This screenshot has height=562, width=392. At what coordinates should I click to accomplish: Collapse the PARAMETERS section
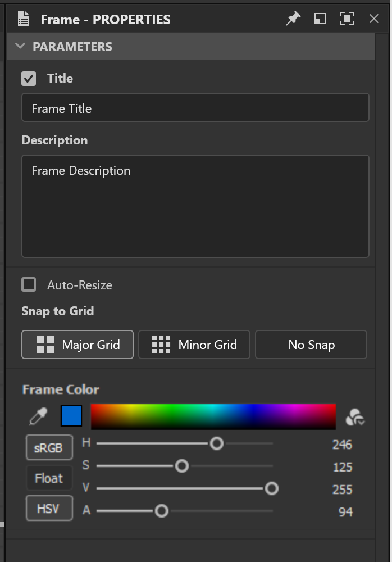20,46
